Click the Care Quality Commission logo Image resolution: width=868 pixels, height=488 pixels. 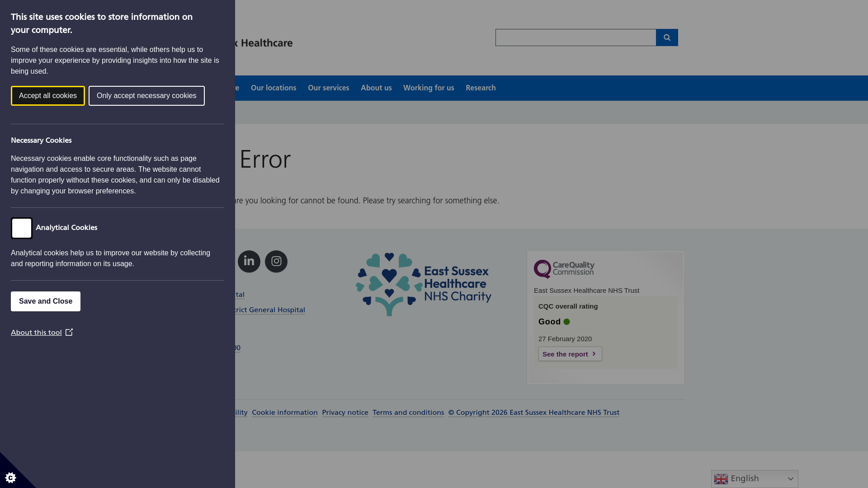(564, 269)
